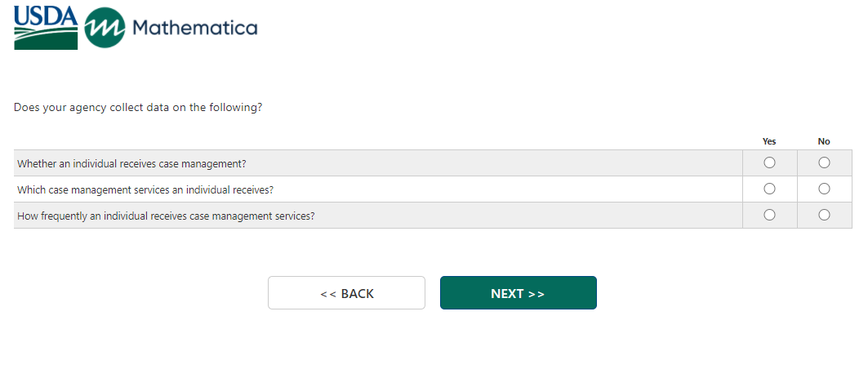The height and width of the screenshot is (365, 868).
Task: Select No for whether individual receives case management
Action: 824,162
